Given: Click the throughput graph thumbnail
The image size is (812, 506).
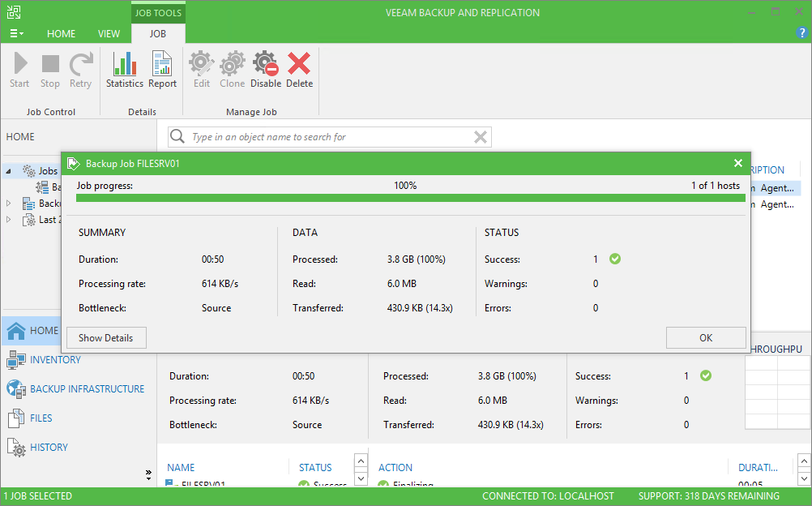Looking at the screenshot, I should pos(778,392).
